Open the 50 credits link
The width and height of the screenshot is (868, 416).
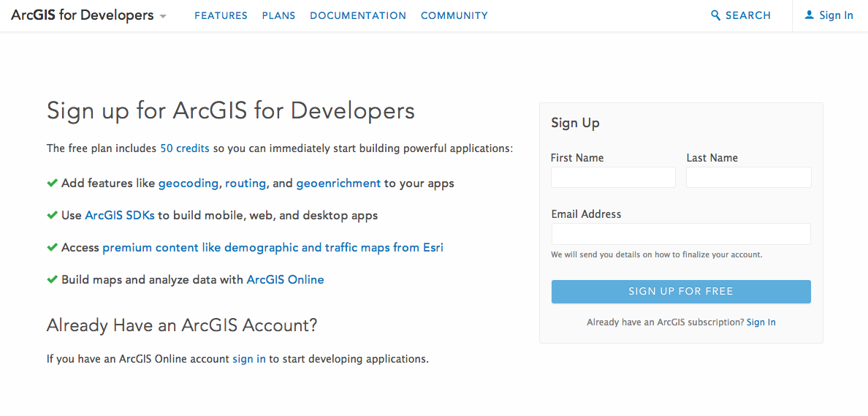click(185, 148)
